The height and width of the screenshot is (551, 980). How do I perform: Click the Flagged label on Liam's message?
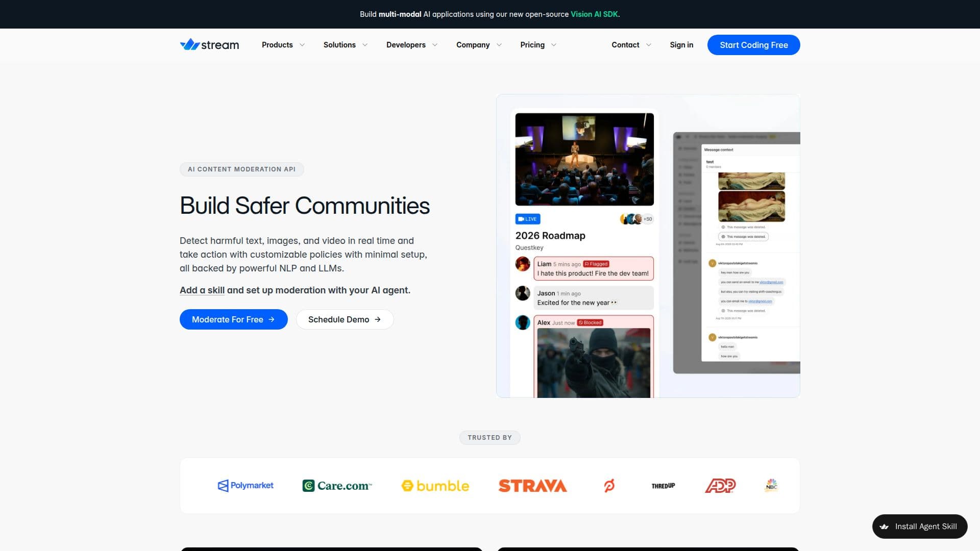pos(596,264)
